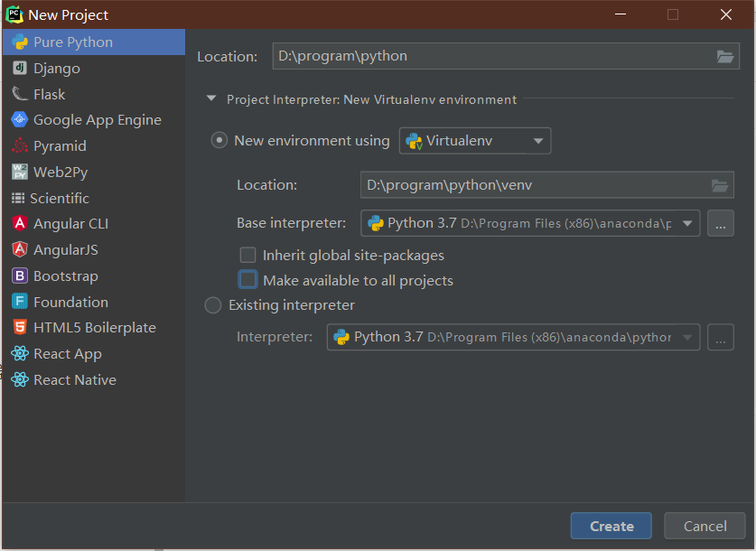Click the Pure Python icon

(x=20, y=42)
